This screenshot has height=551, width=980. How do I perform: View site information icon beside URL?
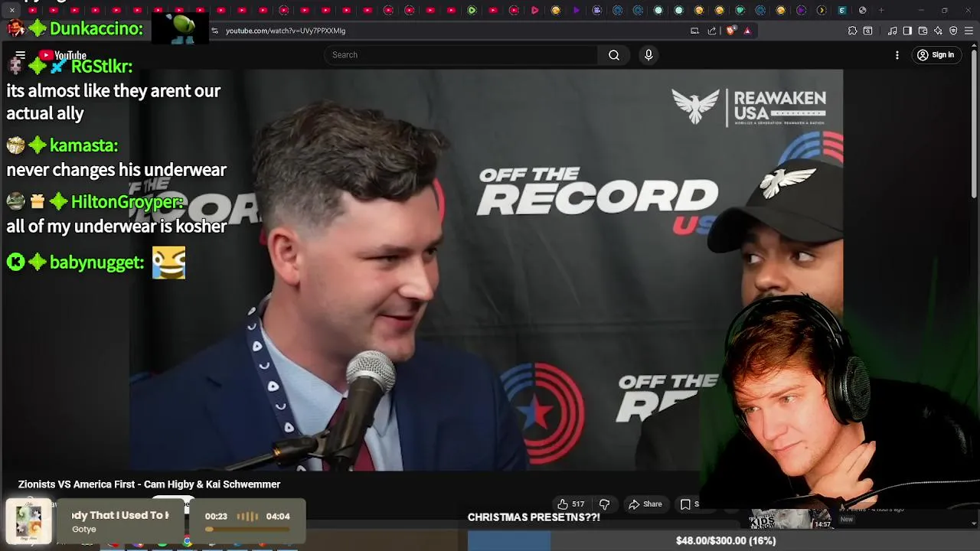tap(215, 31)
